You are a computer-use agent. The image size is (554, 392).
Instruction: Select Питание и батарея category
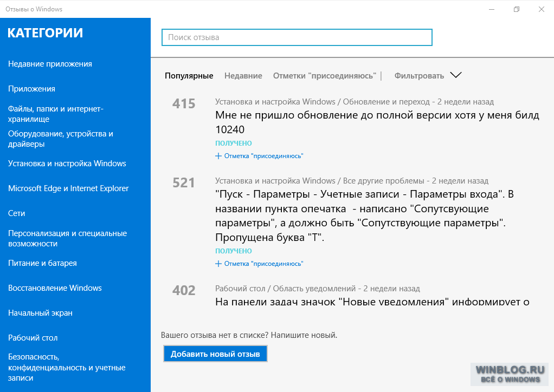tap(42, 263)
